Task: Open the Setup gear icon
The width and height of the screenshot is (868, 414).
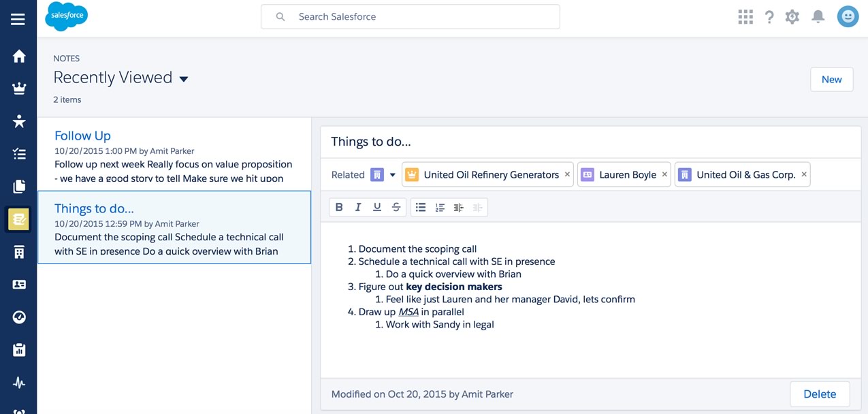Action: pyautogui.click(x=792, y=17)
